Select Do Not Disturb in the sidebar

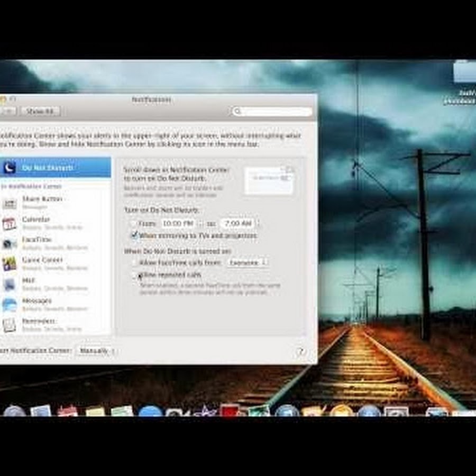(55, 168)
